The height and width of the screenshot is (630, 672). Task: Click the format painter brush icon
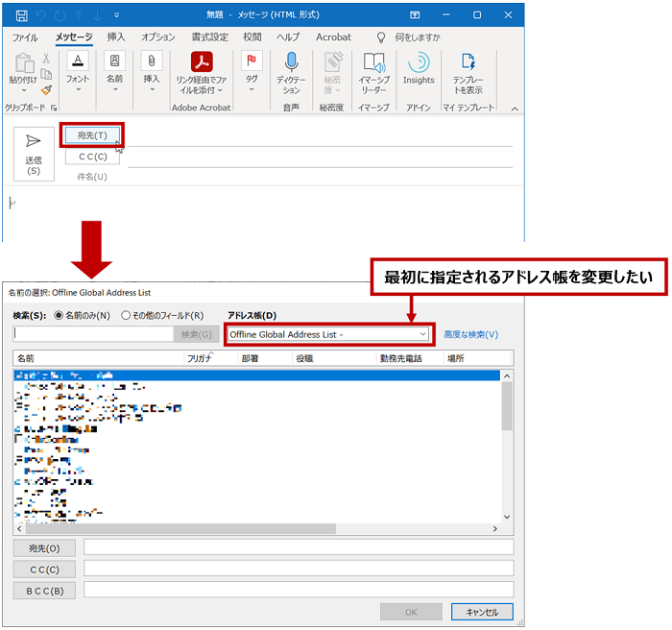click(x=46, y=89)
